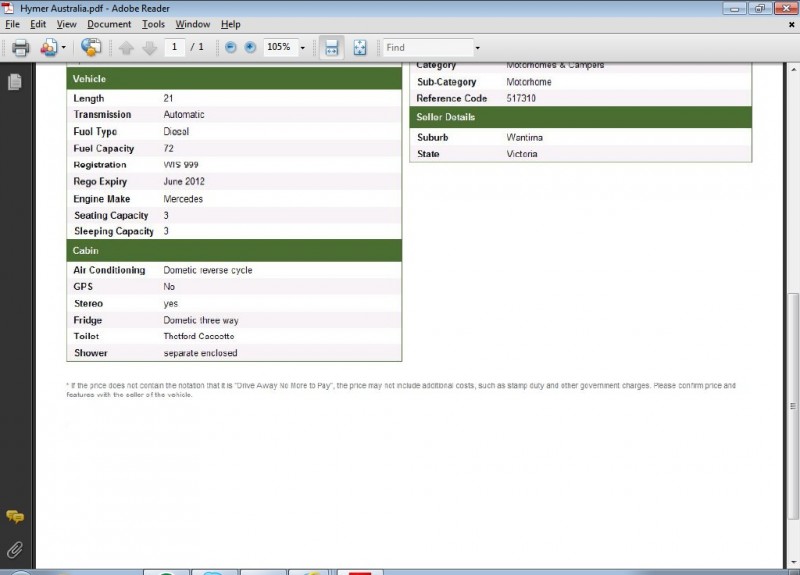The width and height of the screenshot is (800, 575).
Task: Click the Find text field
Action: pos(427,47)
